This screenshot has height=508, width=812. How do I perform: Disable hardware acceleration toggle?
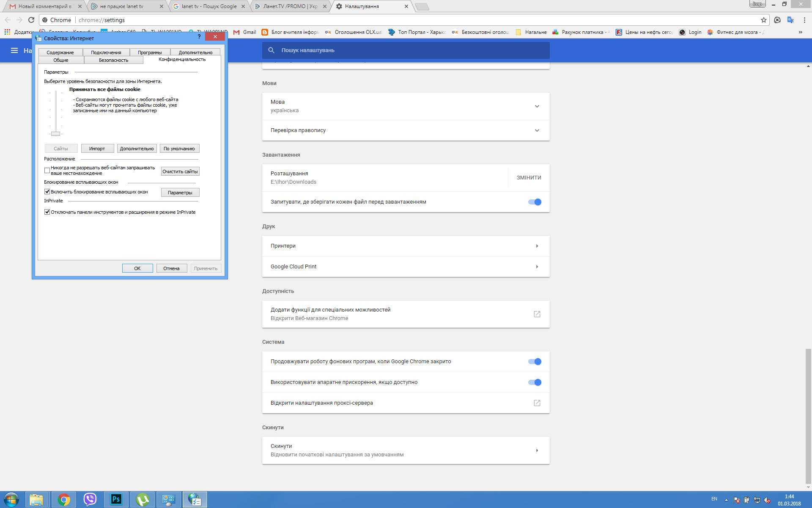(x=535, y=382)
